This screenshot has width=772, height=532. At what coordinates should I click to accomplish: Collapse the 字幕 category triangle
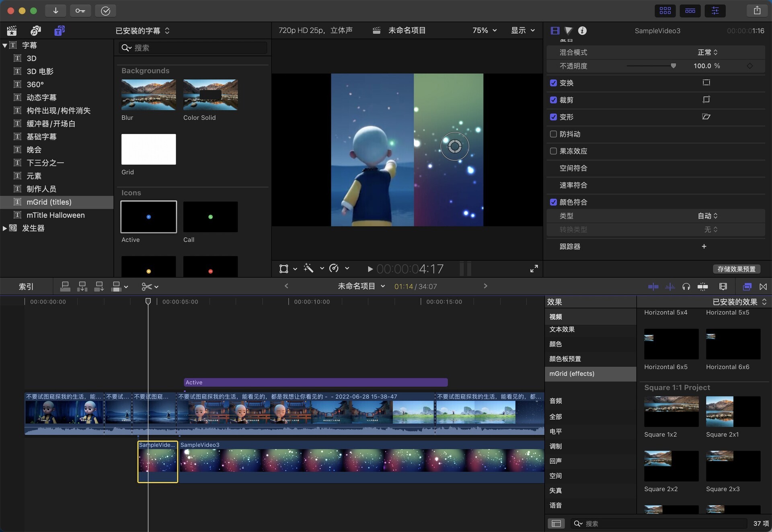[x=5, y=45]
